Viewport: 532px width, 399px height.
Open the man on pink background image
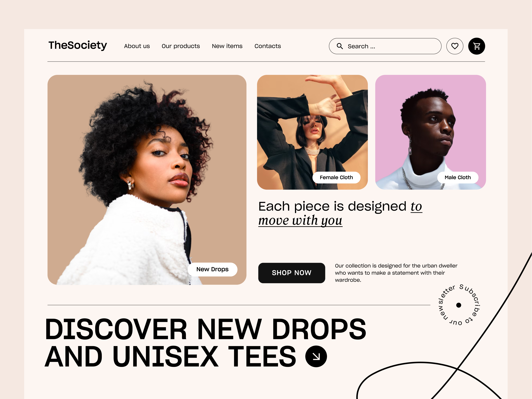[x=430, y=132]
